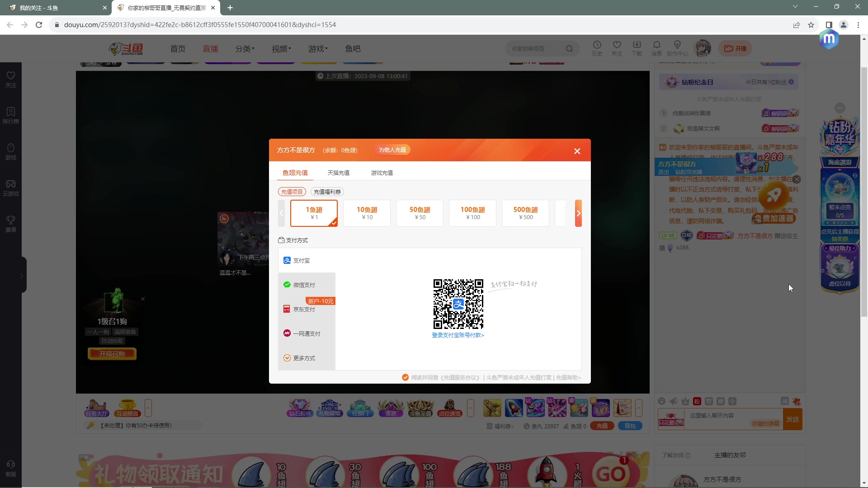Open 客服 in left sidebar

(11, 468)
